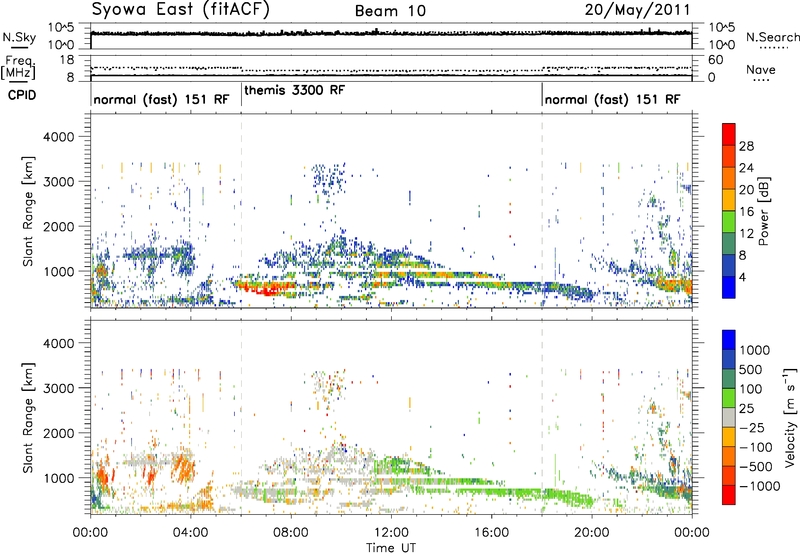Click the '08:00' time tick label

tap(291, 533)
